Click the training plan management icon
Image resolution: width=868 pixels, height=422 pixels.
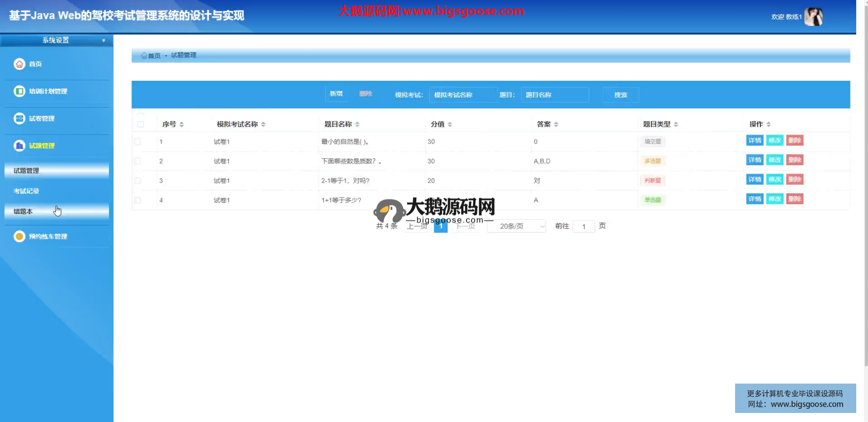[19, 91]
